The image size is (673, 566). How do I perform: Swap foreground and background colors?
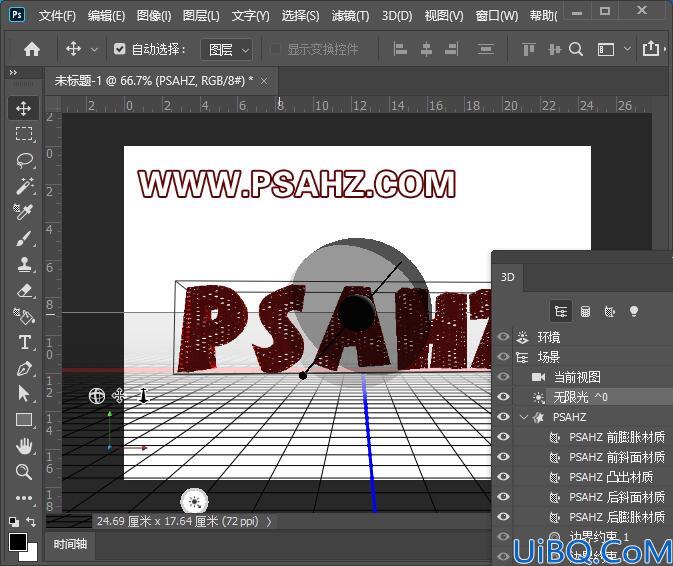coord(31,522)
